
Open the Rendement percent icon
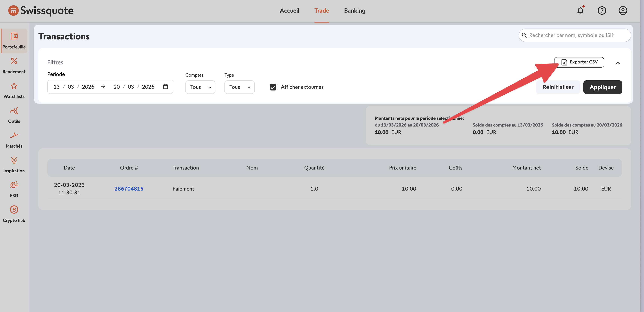click(x=14, y=61)
